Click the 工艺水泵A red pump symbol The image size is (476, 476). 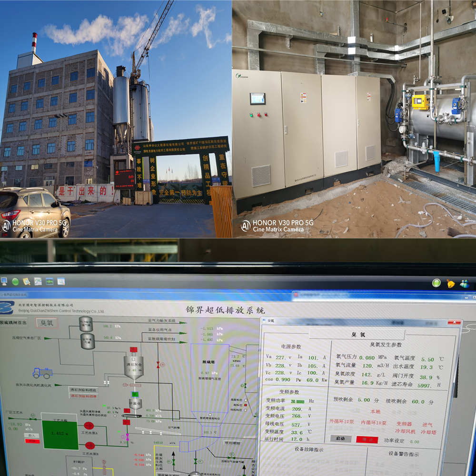(x=89, y=426)
